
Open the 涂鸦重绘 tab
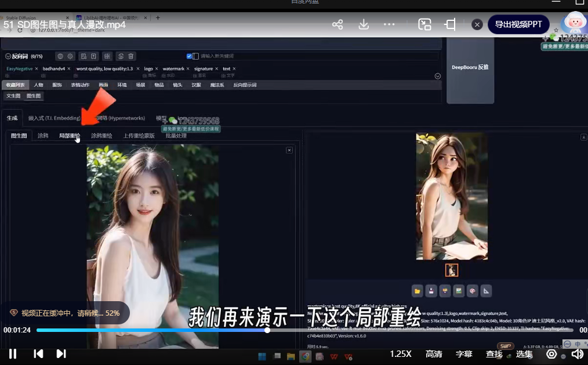[x=101, y=136]
